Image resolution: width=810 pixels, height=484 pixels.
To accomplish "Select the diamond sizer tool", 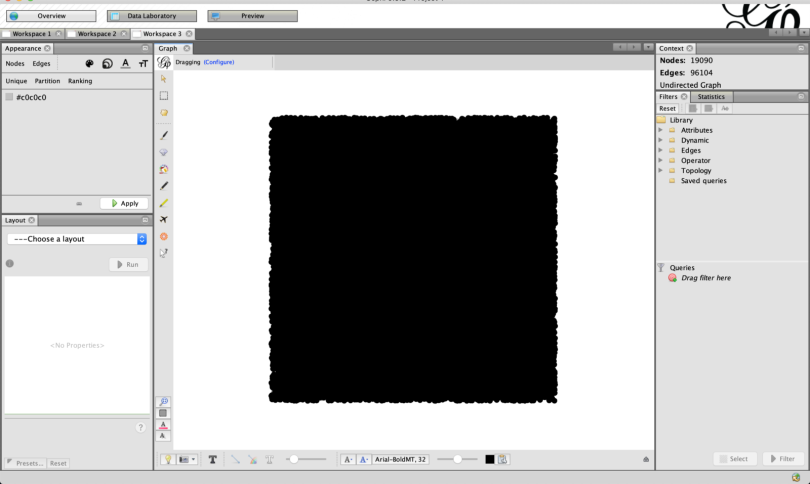I will tap(164, 152).
